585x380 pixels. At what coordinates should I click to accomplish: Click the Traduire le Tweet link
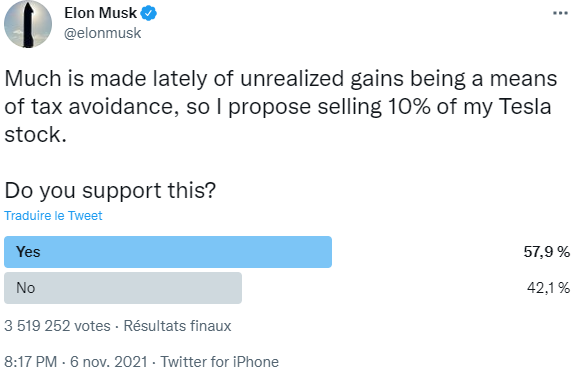pyautogui.click(x=53, y=216)
